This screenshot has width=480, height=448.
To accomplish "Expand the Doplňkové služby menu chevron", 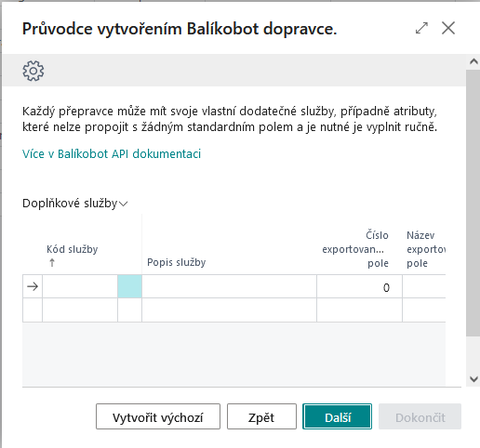I will click(x=124, y=204).
